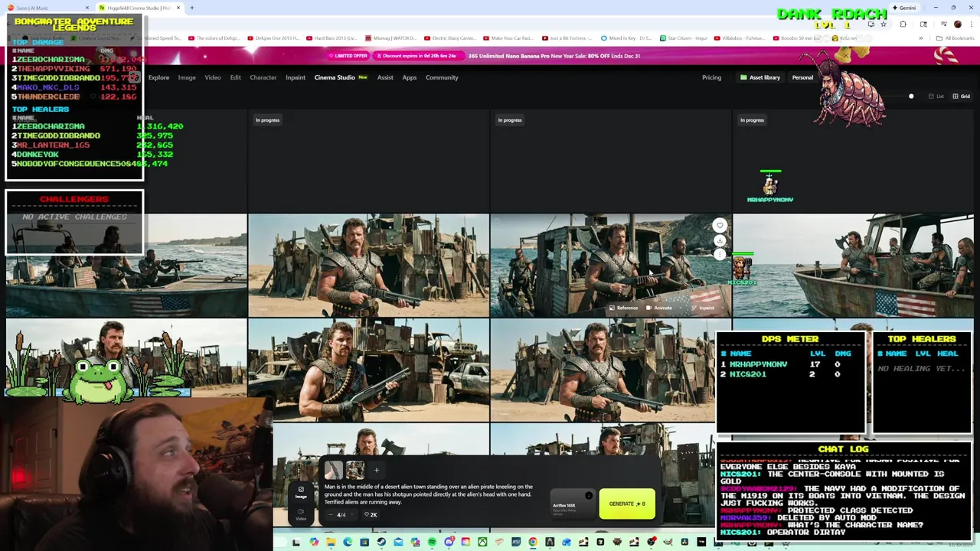Open the Character nav item

[263, 77]
